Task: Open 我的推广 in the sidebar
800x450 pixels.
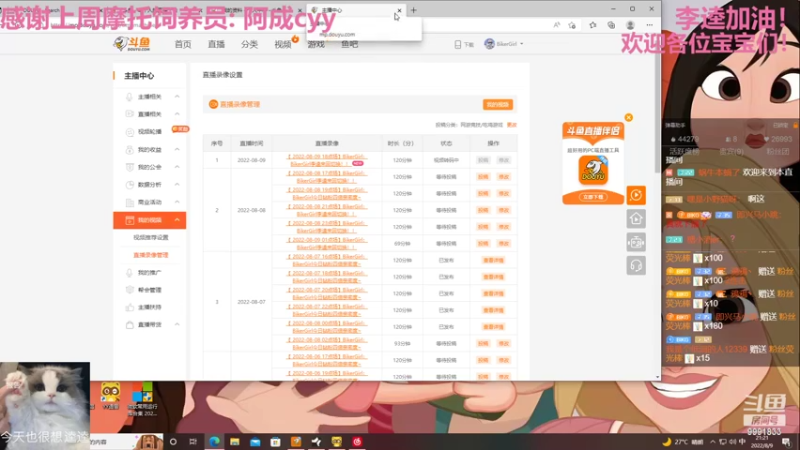Action: [x=149, y=272]
